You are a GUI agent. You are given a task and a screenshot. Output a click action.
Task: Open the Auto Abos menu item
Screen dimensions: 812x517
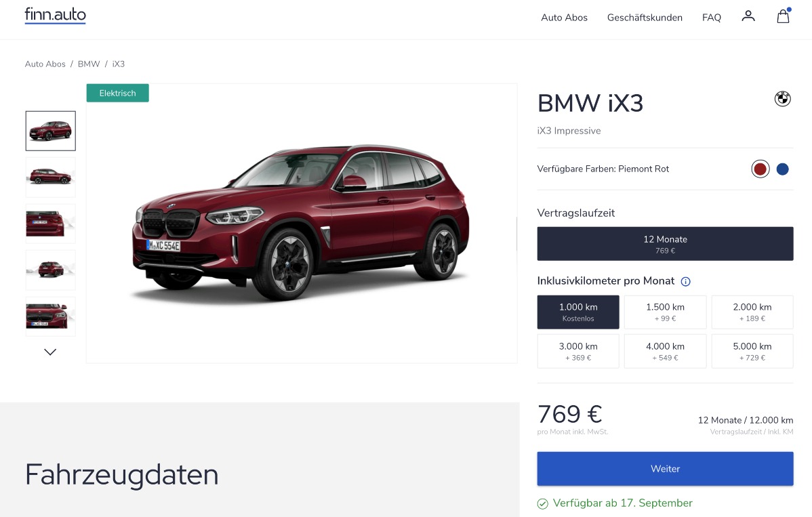click(564, 18)
